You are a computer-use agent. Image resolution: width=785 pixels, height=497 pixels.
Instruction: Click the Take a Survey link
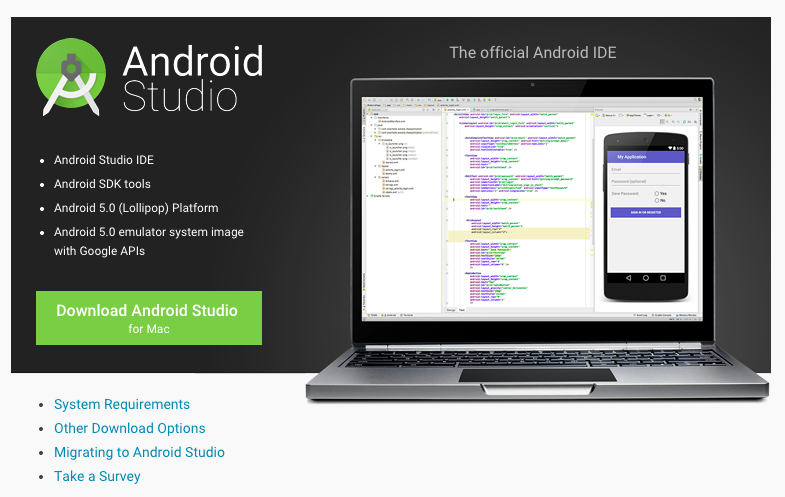[x=97, y=476]
